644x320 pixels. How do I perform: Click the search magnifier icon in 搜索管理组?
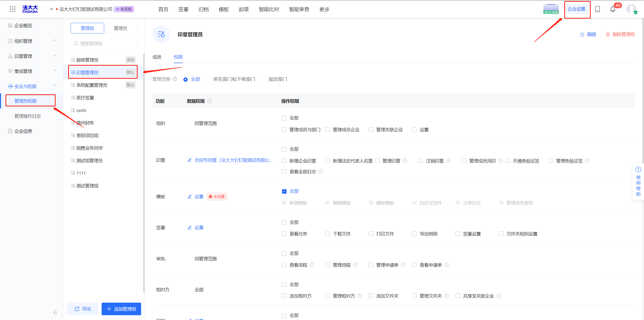pos(76,44)
